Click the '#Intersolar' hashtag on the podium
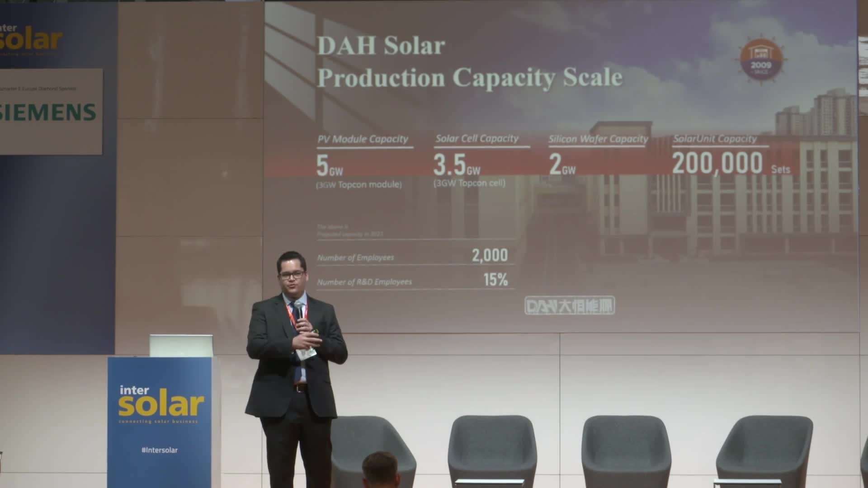 [x=160, y=450]
